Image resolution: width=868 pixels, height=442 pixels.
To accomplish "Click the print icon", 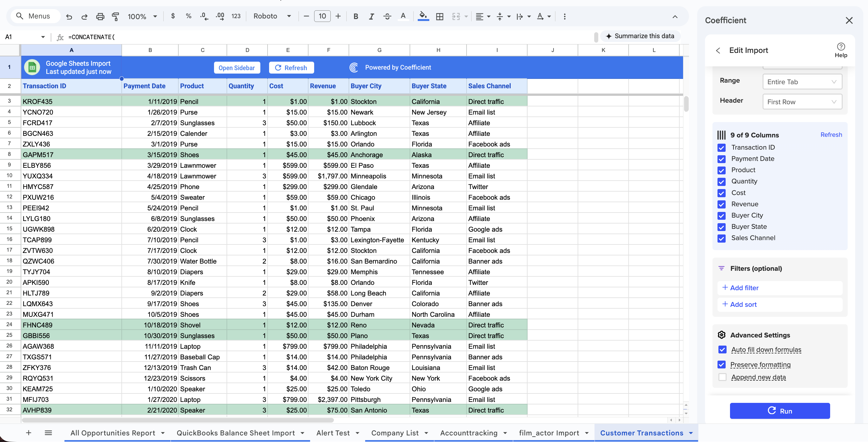I will (100, 16).
